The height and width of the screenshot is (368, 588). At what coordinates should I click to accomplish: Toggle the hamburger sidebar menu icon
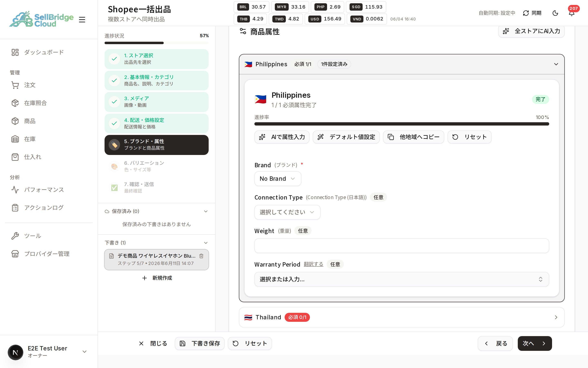[82, 19]
